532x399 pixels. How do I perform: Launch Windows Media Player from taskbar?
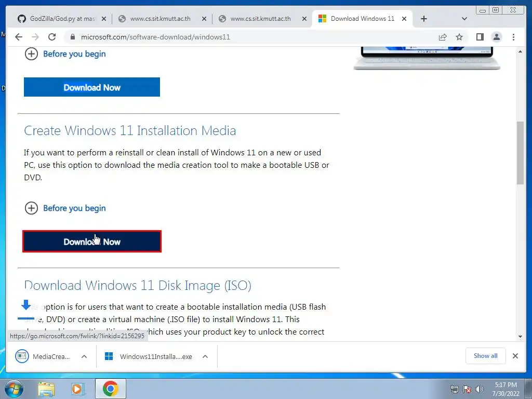(77, 389)
